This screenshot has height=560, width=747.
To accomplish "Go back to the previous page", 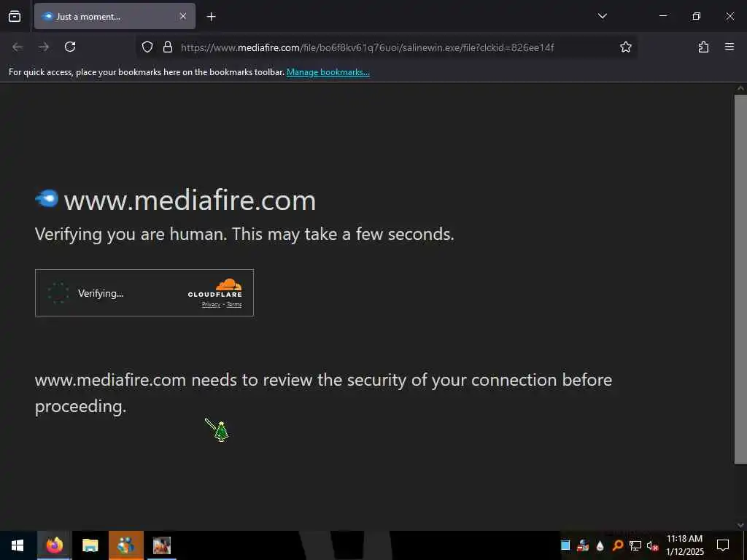I will pos(18,47).
